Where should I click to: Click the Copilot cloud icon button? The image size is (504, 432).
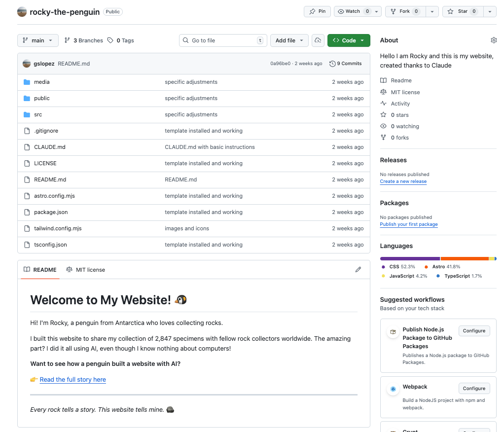point(318,40)
